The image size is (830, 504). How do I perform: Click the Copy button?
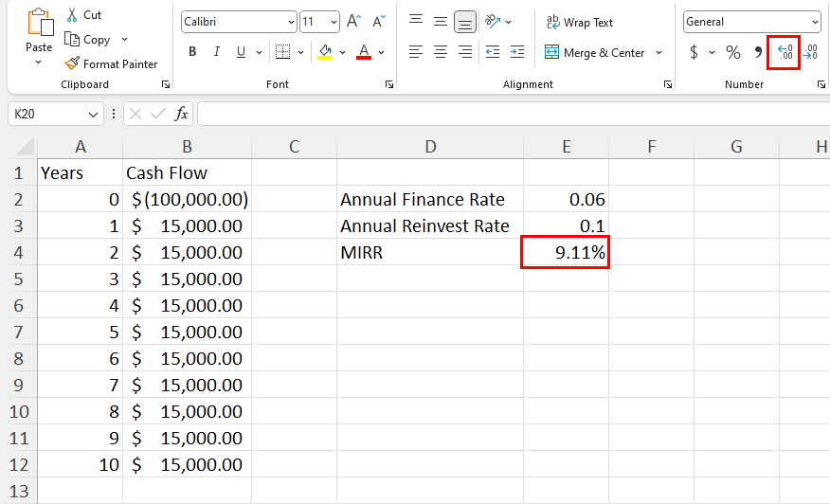[87, 40]
